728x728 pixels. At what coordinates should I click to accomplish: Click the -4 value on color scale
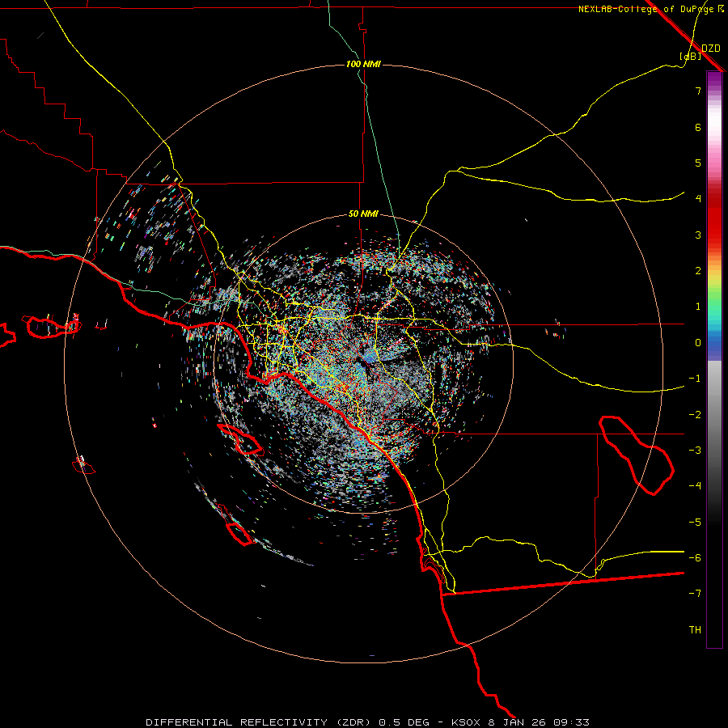pyautogui.click(x=695, y=486)
